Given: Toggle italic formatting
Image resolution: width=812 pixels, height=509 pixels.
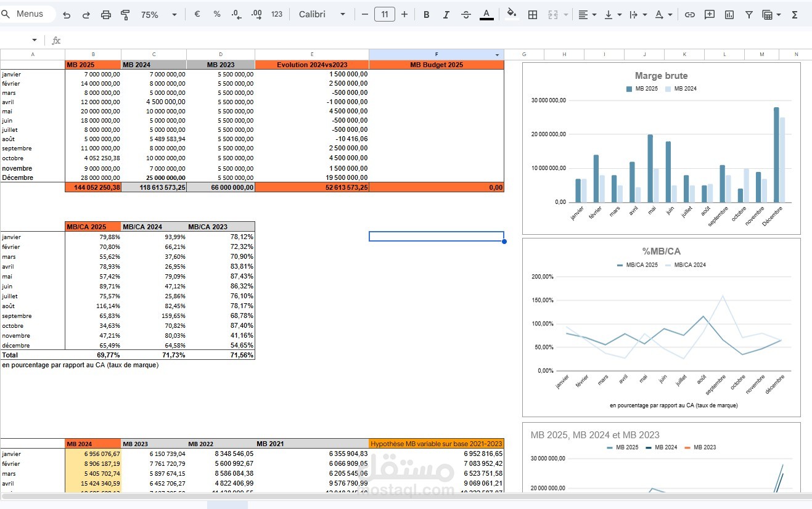Looking at the screenshot, I should tap(446, 14).
